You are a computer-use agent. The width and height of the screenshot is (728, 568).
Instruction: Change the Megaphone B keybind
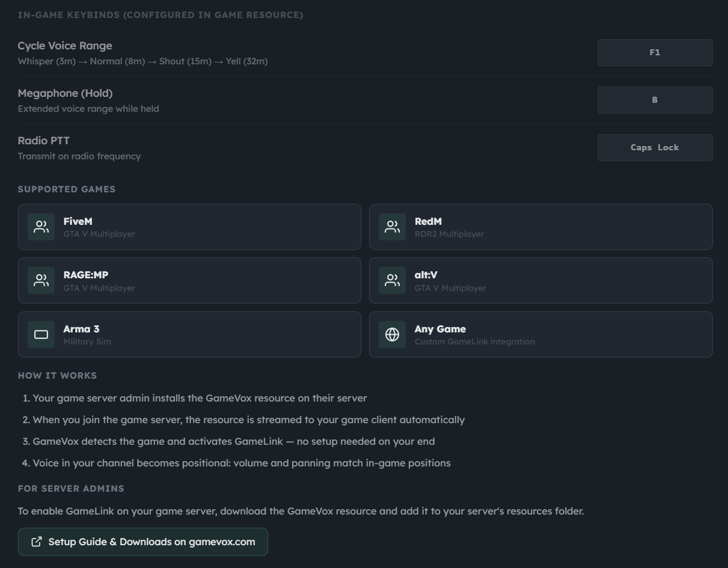(x=655, y=100)
